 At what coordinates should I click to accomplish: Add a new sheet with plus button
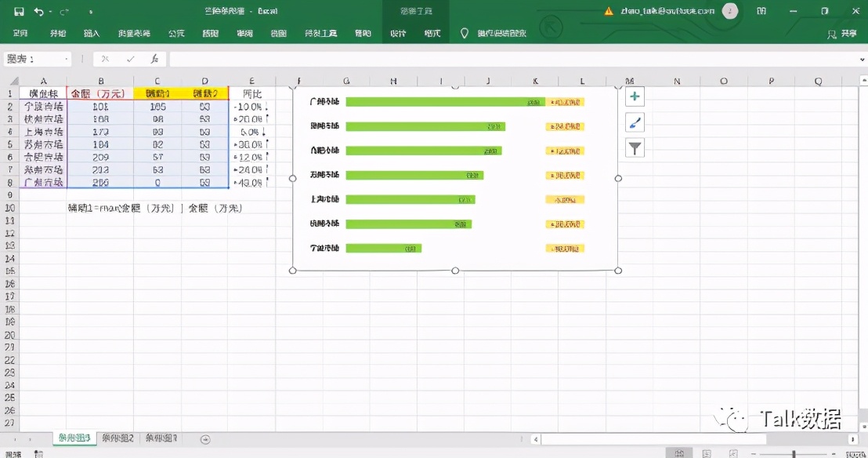(205, 439)
